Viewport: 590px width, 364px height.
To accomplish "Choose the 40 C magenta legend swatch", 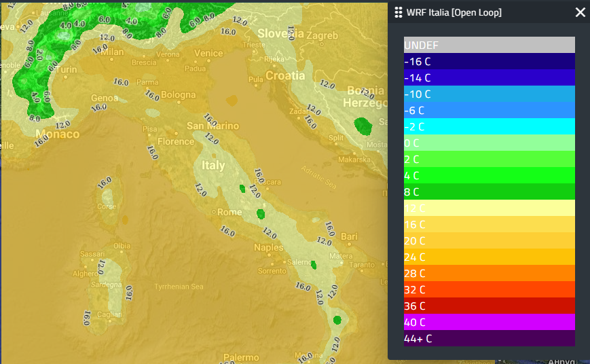I will click(489, 322).
